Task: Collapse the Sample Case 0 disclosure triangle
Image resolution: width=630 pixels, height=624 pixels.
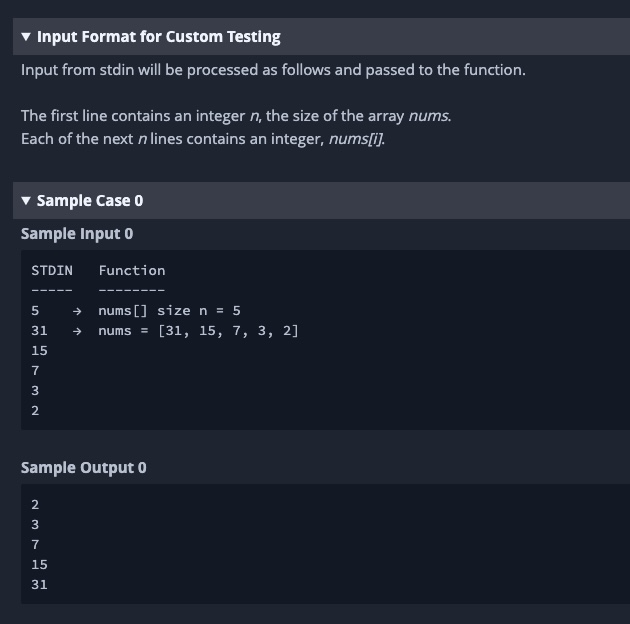Action: click(x=26, y=201)
